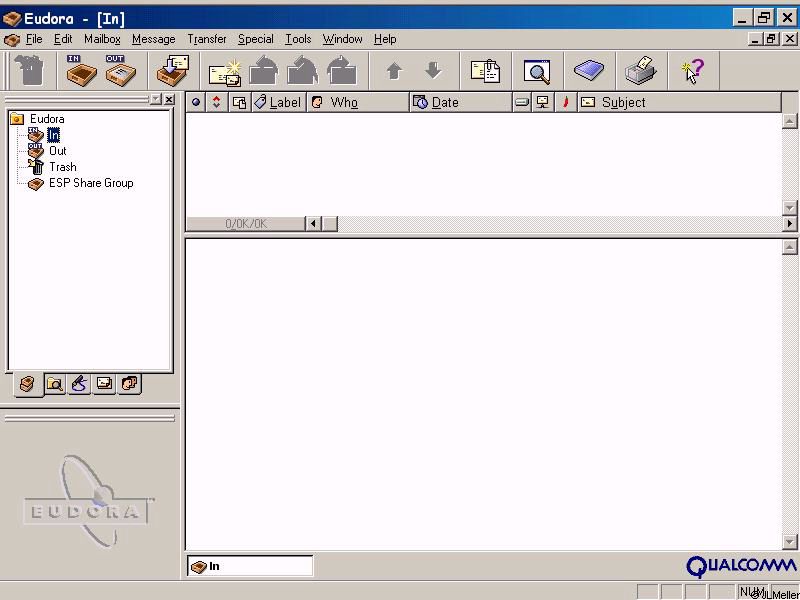Restore the inner In mailbox window

[770, 39]
